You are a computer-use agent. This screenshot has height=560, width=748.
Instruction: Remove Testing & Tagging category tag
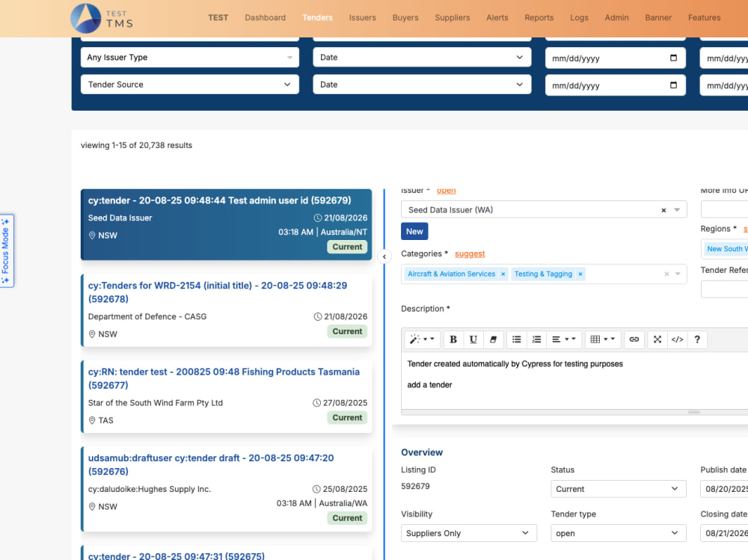pos(580,274)
